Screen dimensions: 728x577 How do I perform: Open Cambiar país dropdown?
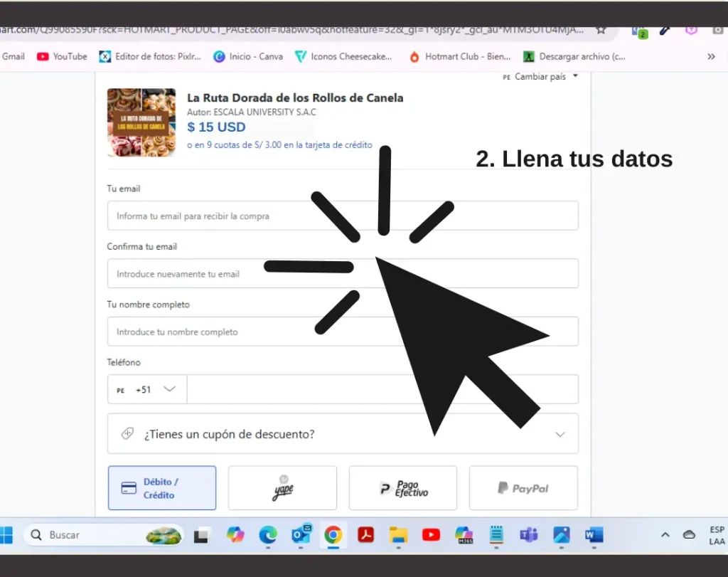[x=541, y=77]
